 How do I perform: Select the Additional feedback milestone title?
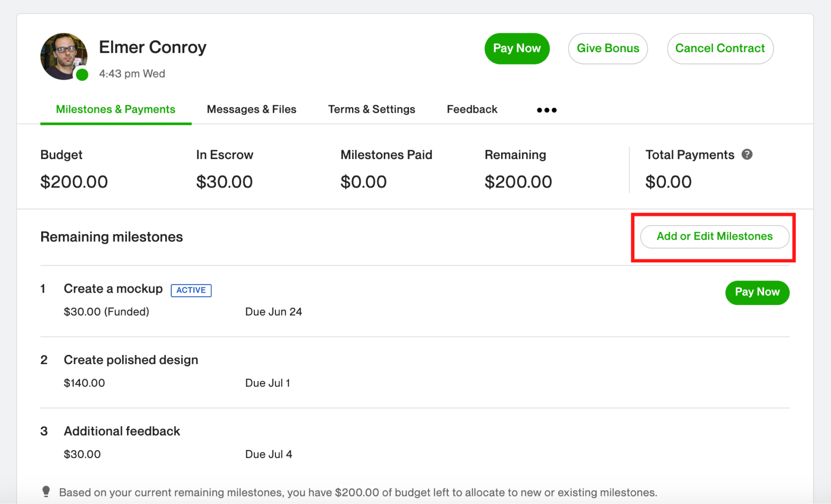click(x=121, y=431)
